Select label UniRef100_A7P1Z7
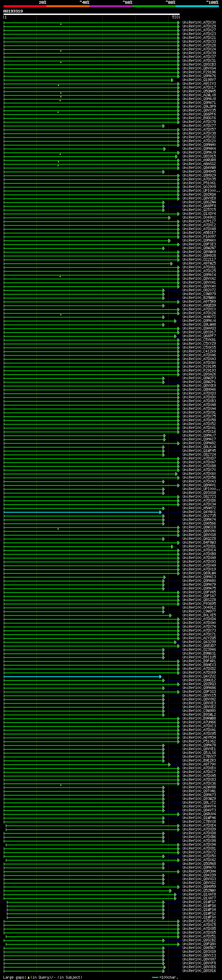 199,221
